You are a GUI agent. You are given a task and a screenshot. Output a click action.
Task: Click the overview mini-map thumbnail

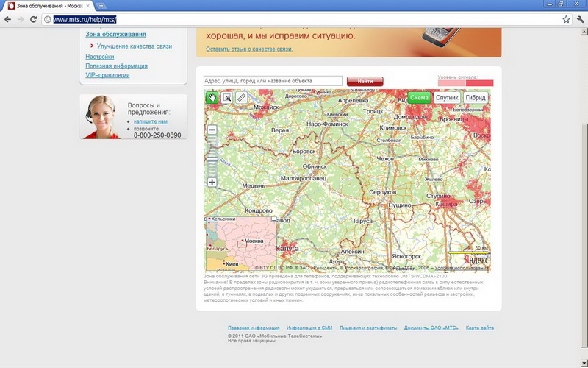pos(241,244)
